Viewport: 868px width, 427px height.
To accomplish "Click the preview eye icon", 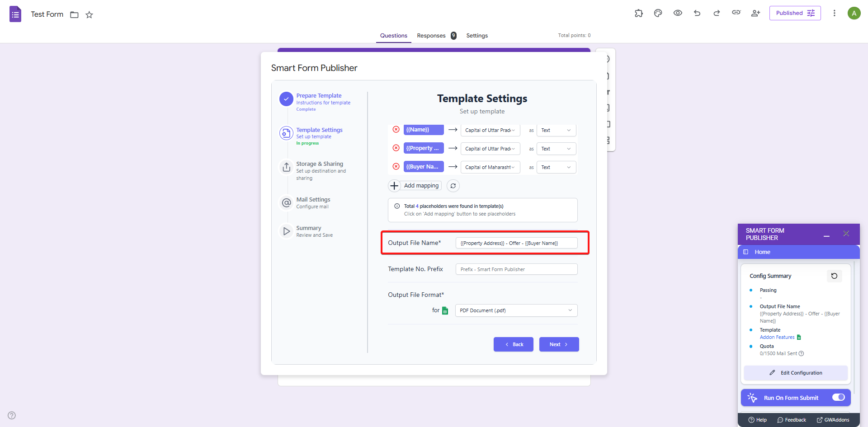I will [x=678, y=13].
